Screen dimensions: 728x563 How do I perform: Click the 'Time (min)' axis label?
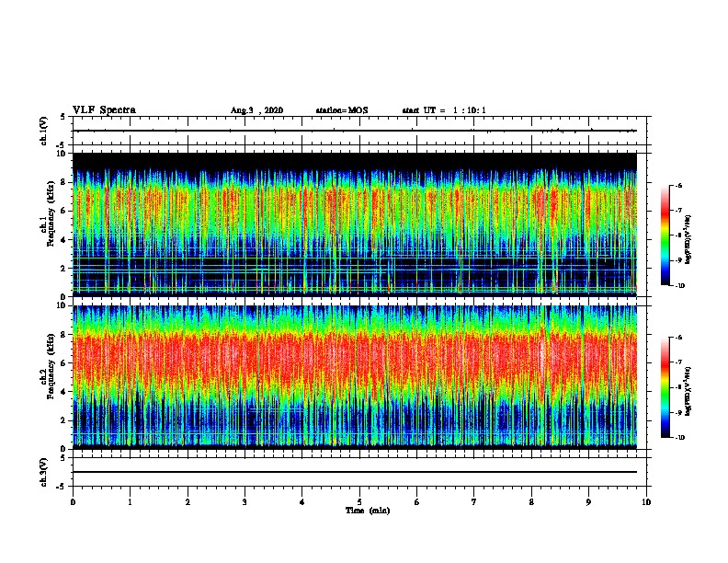coord(368,511)
